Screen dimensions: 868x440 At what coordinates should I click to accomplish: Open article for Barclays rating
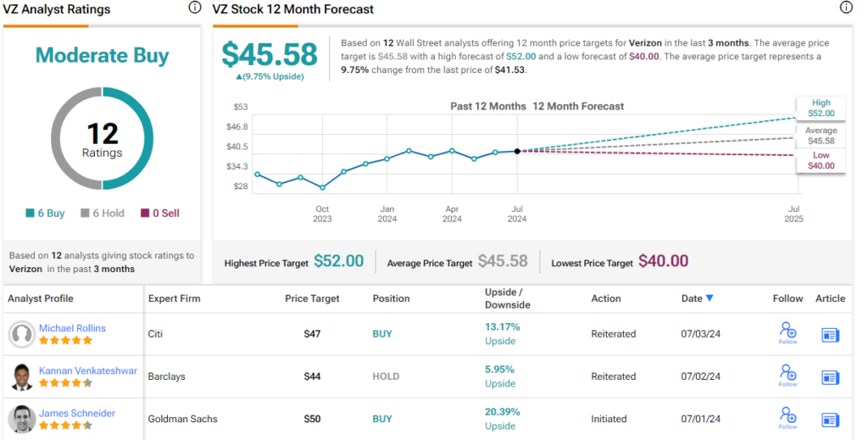830,377
